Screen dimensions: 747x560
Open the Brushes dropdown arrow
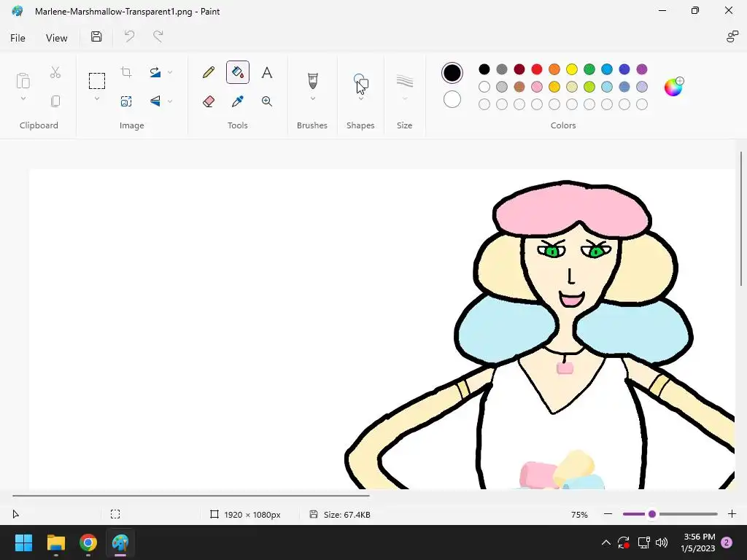pyautogui.click(x=312, y=99)
